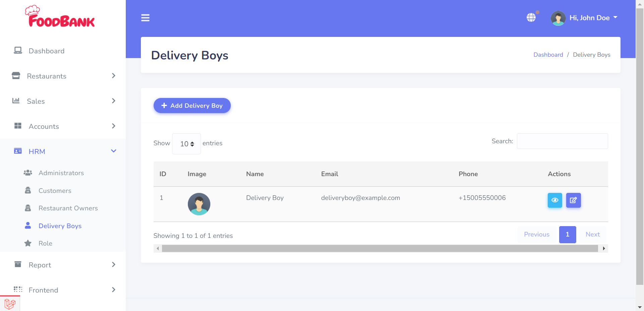The image size is (644, 311).
Task: Open the Laravel debugbar icon
Action: coord(10,304)
